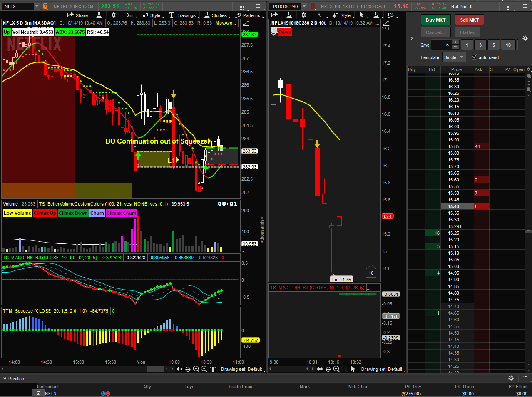Open the Patterns menu on left chart
This screenshot has height=397, width=532.
point(248,15)
